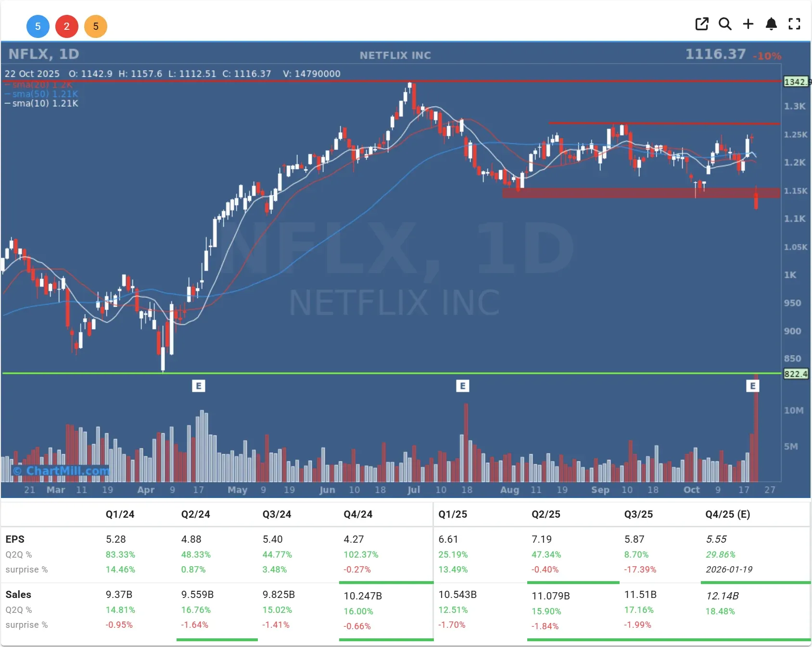
Task: Open the notifications bell
Action: [771, 24]
